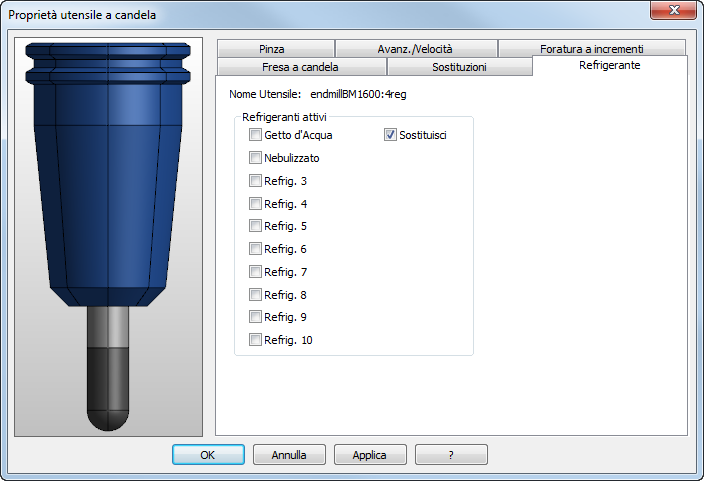Open the Avanz./Velocità tab
The image size is (704, 481).
tap(416, 49)
